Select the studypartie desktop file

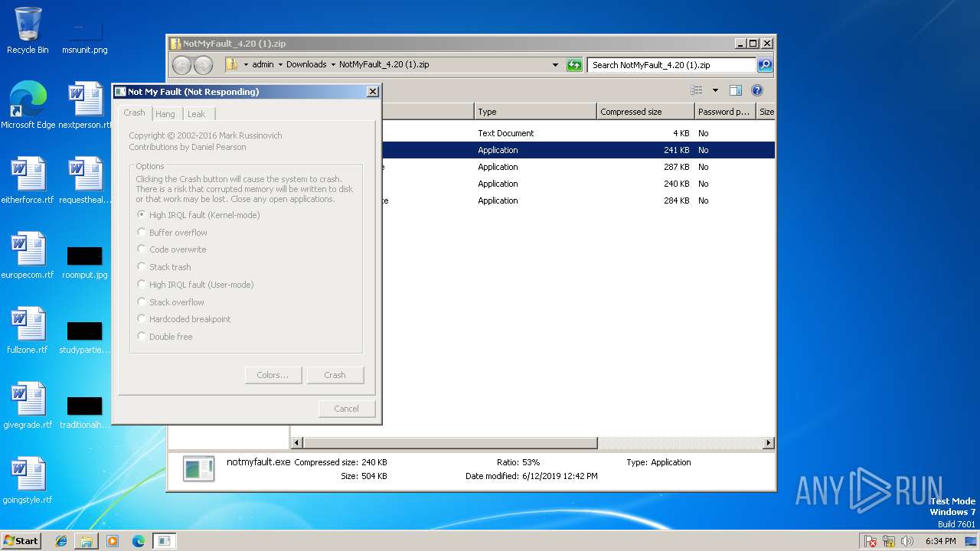[84, 337]
